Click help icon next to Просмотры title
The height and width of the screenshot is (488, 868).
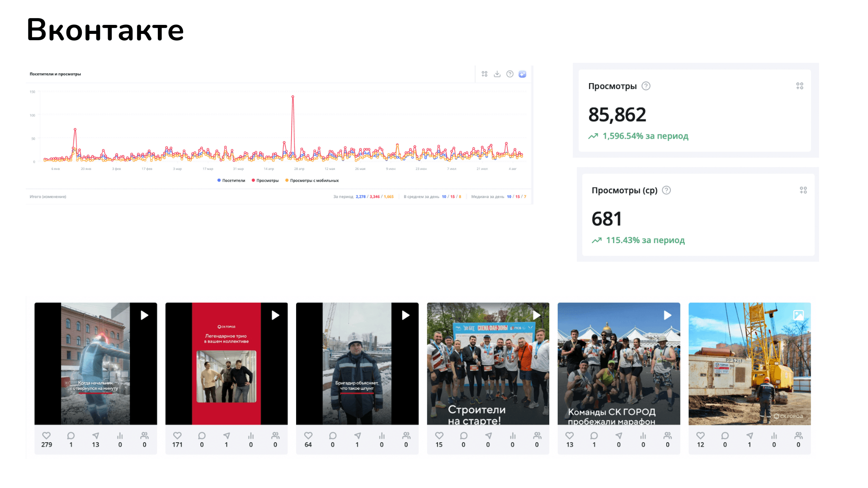646,86
